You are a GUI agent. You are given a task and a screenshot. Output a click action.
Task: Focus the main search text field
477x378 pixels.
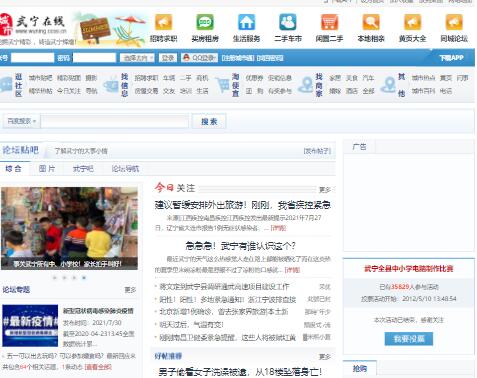click(114, 121)
